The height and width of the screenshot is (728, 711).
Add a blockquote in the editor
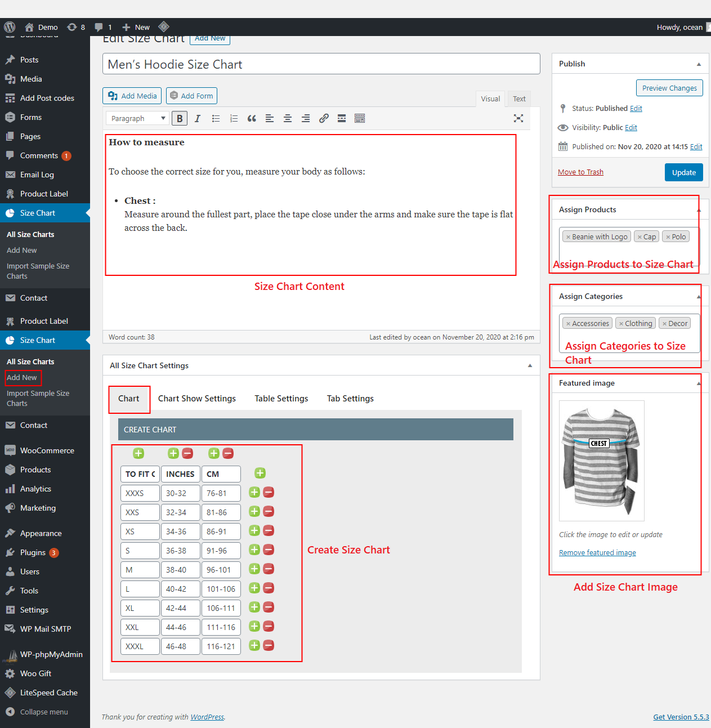[x=252, y=118]
